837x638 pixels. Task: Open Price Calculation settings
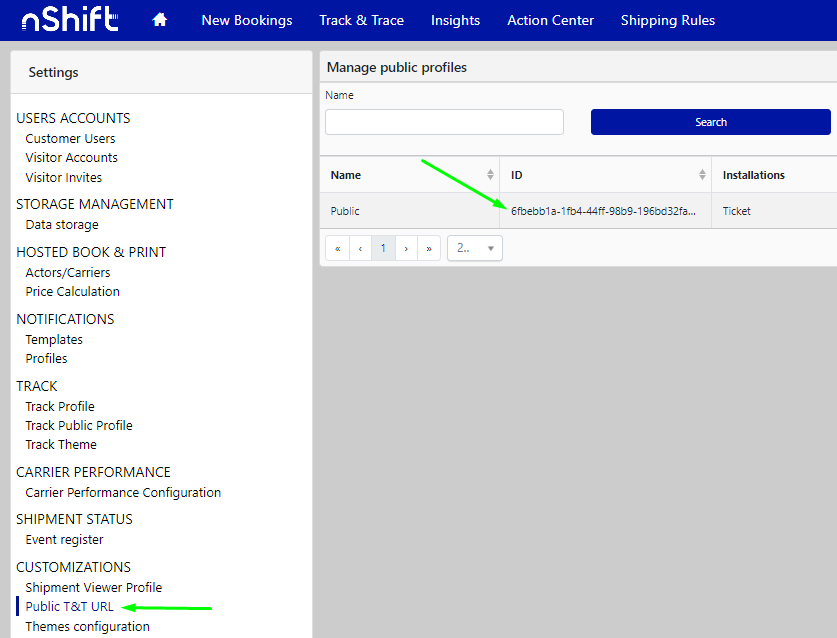point(73,292)
